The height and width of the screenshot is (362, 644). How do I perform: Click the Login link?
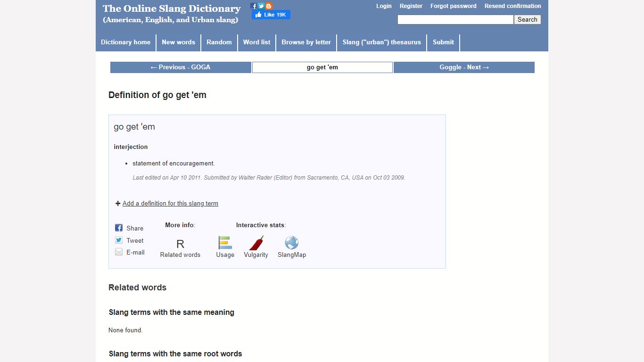pos(384,6)
